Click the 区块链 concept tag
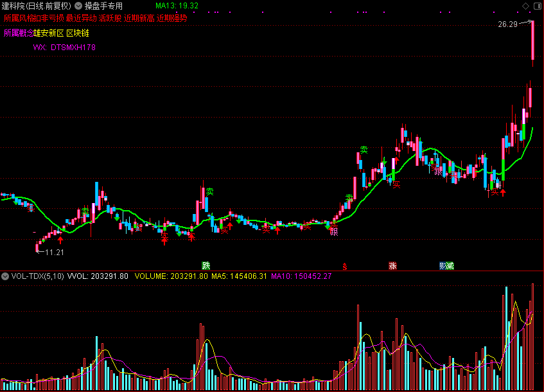 click(x=78, y=33)
